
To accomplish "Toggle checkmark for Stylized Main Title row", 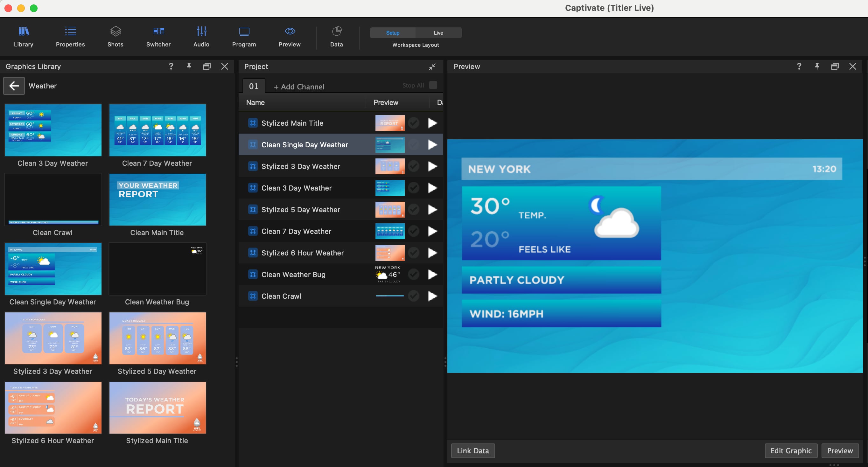I will point(413,123).
